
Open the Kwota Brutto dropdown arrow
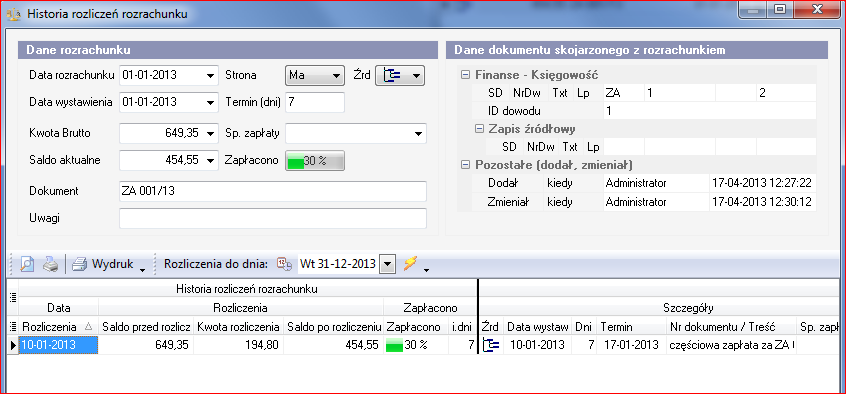(210, 133)
